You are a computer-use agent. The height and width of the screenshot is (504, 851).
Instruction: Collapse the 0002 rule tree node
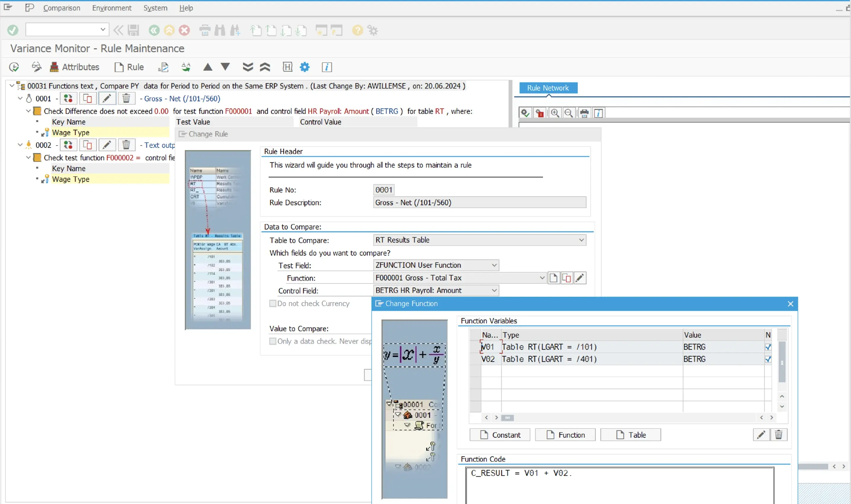(x=20, y=145)
